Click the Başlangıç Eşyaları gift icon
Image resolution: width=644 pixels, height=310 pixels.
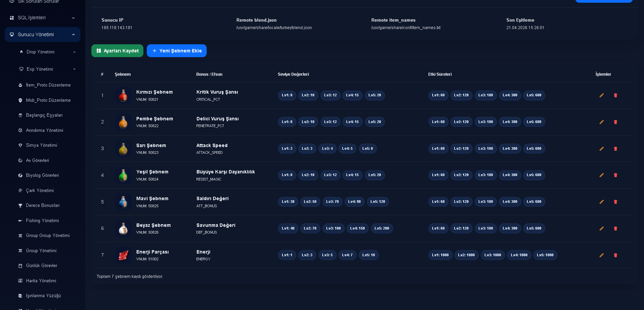(x=20, y=115)
